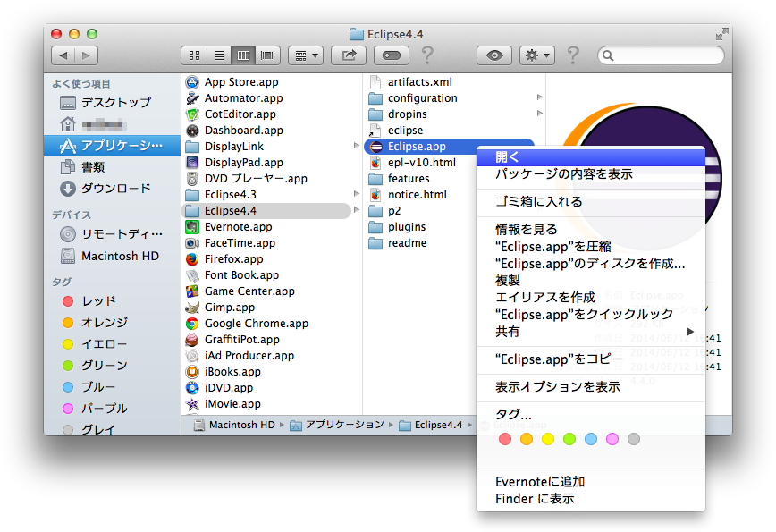
Task: Expand the DisplayLink folder arrow
Action: (x=357, y=146)
